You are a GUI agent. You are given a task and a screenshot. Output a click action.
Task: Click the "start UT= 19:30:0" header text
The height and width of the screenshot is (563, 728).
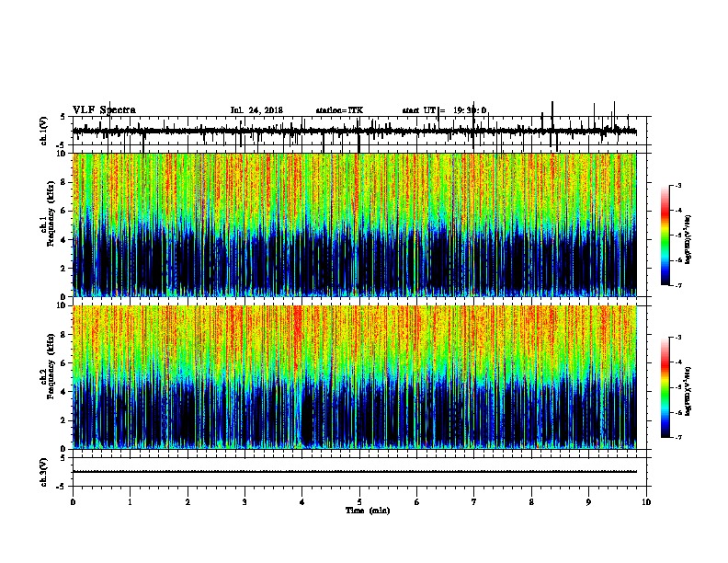coord(444,110)
